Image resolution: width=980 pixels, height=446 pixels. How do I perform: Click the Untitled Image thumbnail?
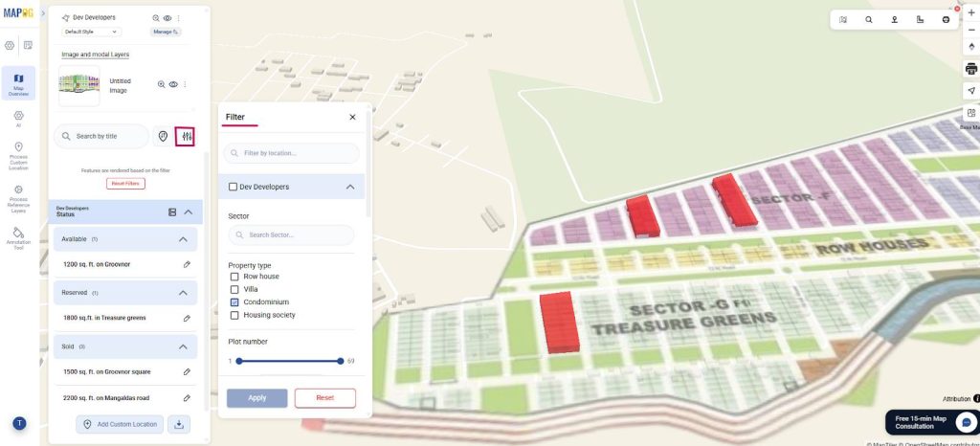(79, 85)
